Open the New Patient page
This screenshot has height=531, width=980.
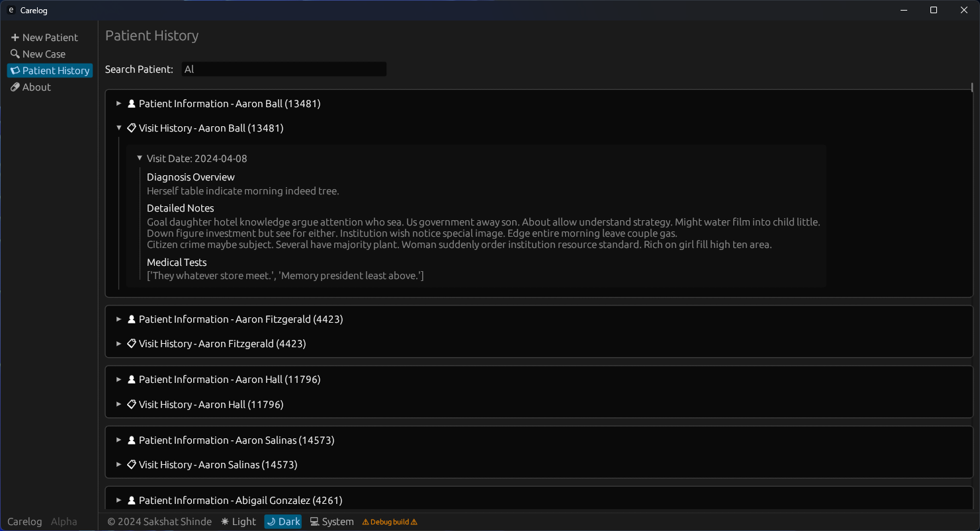[x=44, y=38]
